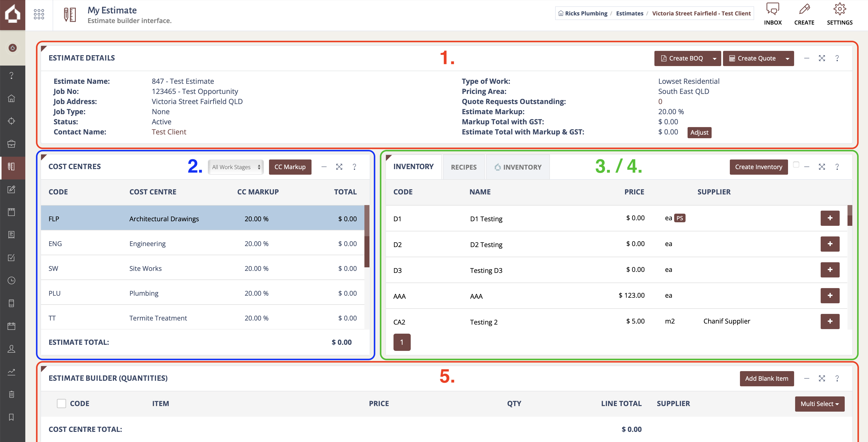
Task: Open the Settings gear icon
Action: pos(839,9)
